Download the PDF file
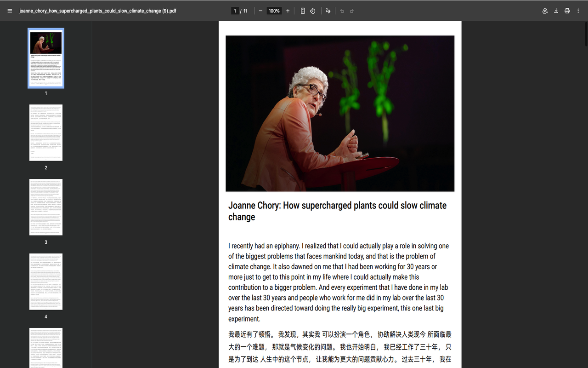Screen dimensions: 588x368 tap(556, 11)
